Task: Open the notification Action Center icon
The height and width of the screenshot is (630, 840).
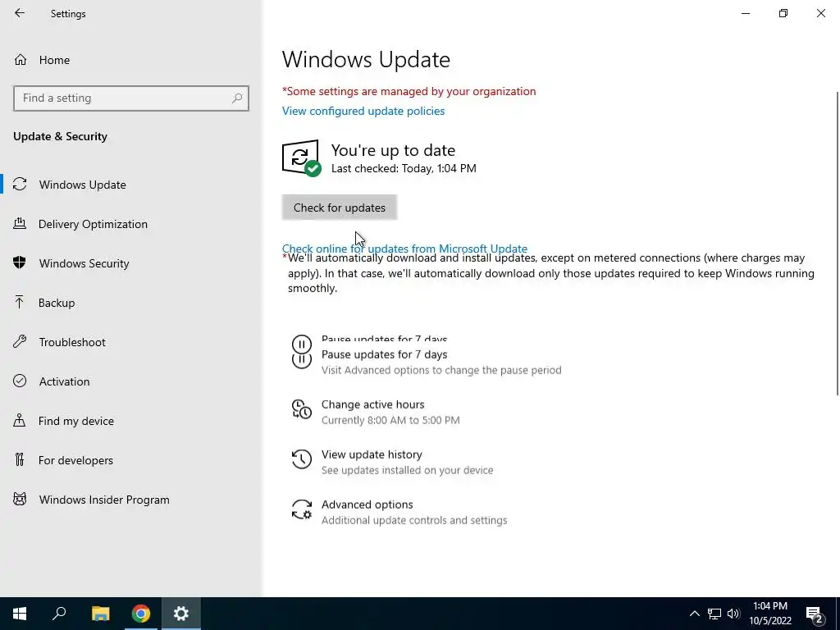Action: tap(815, 614)
